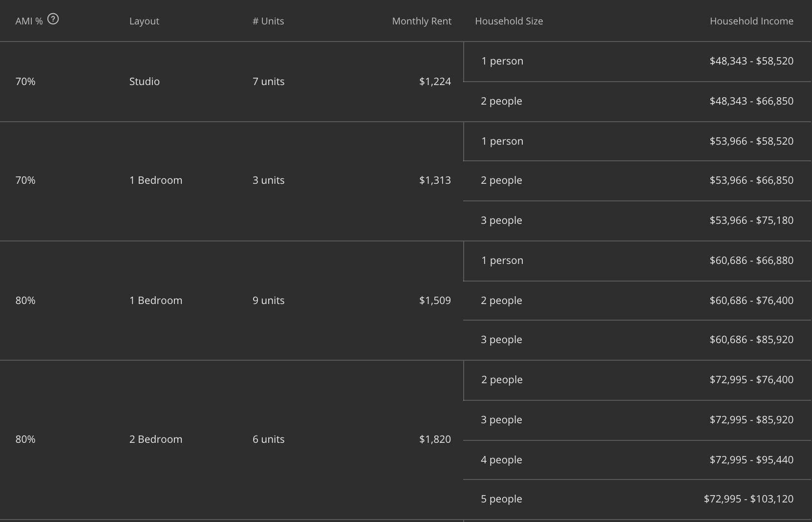Click the 2 Bedroom layout cell
The height and width of the screenshot is (522, 812).
pos(156,439)
